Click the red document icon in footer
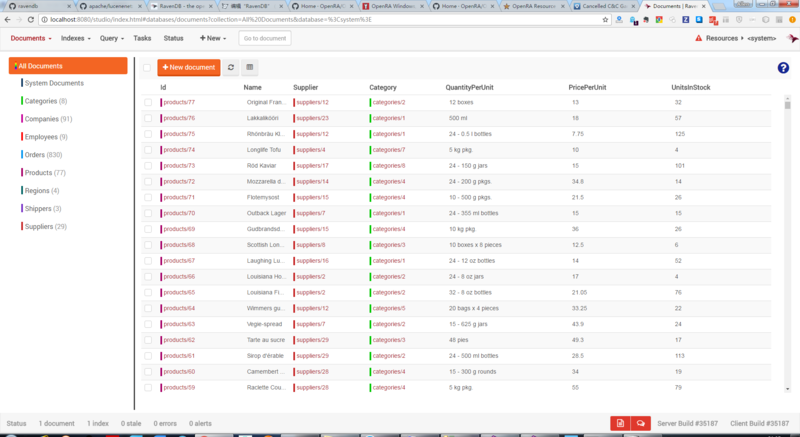The height and width of the screenshot is (437, 800). tap(620, 423)
